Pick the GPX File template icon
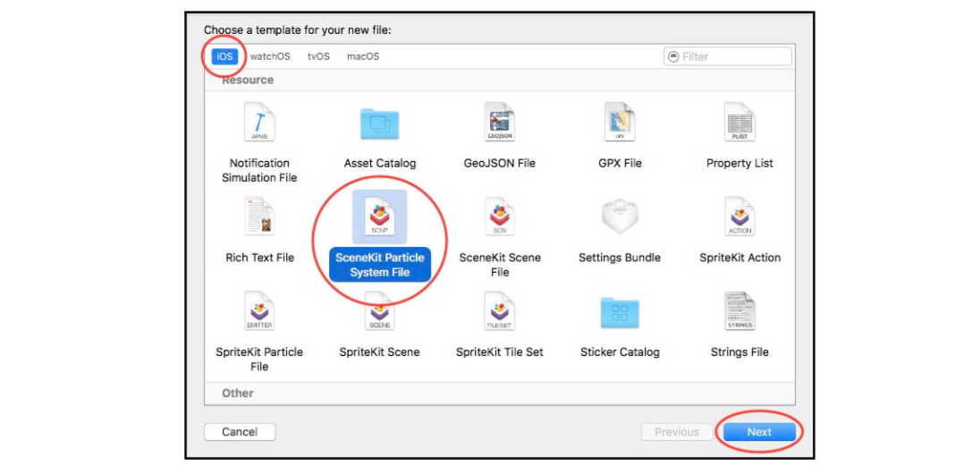Screen dimensions: 980x467 tap(620, 123)
